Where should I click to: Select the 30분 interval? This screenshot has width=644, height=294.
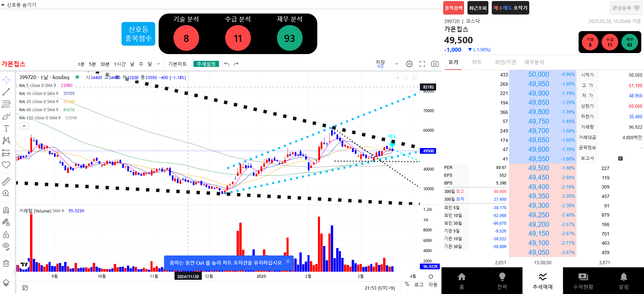[105, 64]
